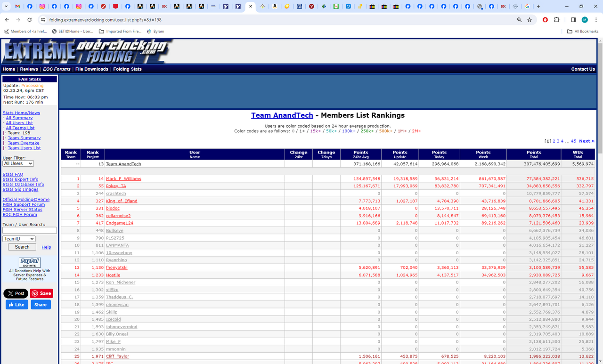This screenshot has height=364, width=603.
Task: Open the browser extensions puzzle icon
Action: pos(557,20)
